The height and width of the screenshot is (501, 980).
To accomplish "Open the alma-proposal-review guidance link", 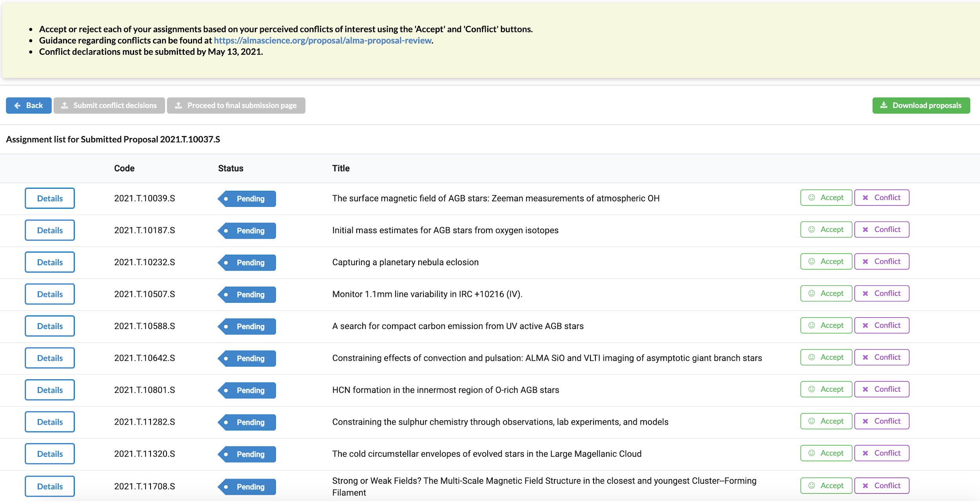I will click(322, 40).
